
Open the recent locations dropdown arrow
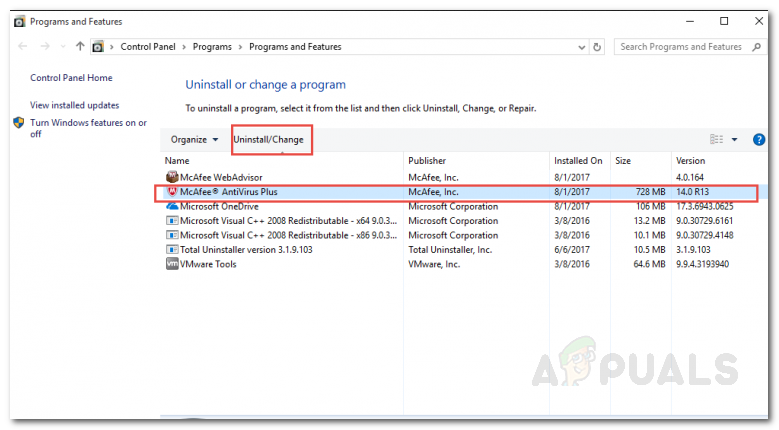63,47
